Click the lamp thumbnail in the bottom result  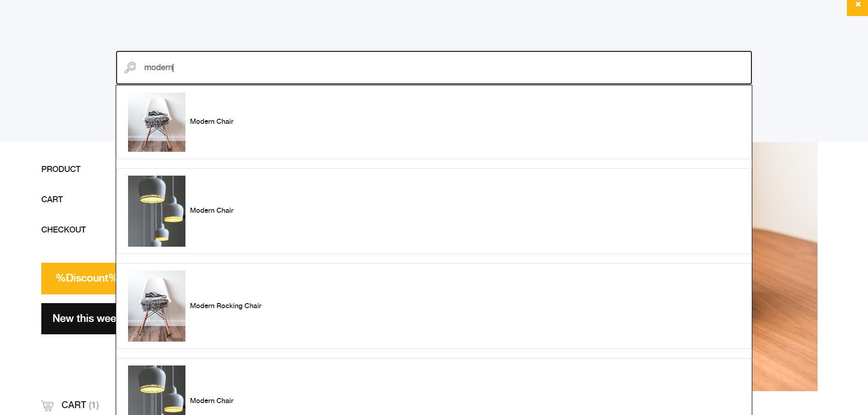pos(157,391)
